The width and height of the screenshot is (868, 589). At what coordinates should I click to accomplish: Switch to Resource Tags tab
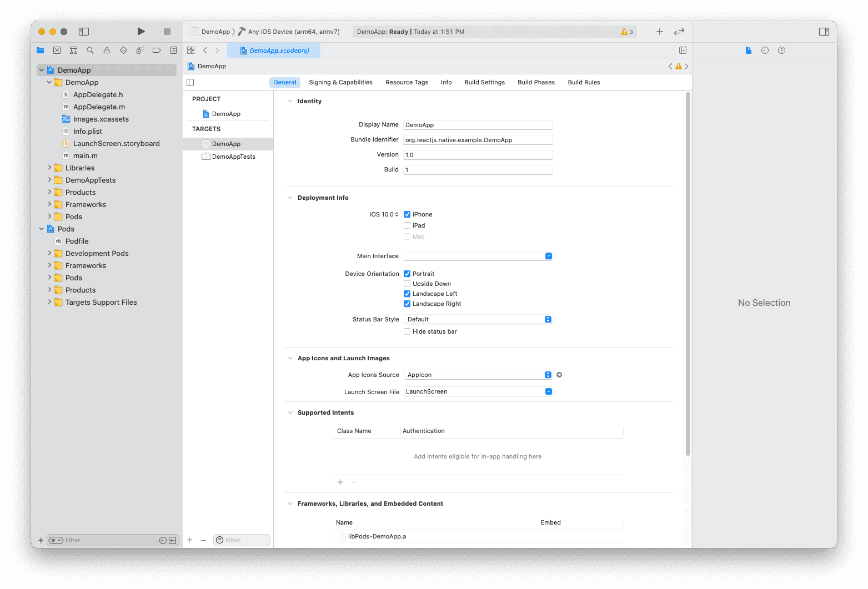tap(407, 82)
